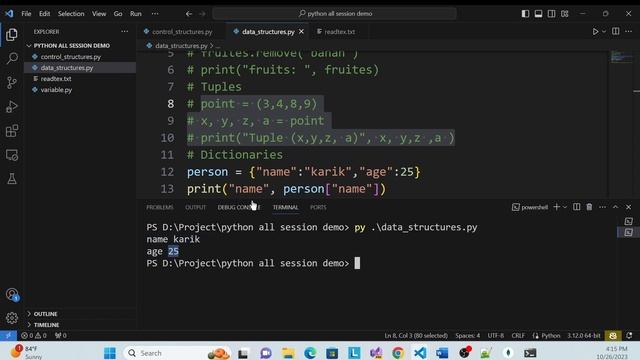The image size is (640, 360).
Task: Select interpreter 3.12.0 64-bit in status bar
Action: click(583, 336)
